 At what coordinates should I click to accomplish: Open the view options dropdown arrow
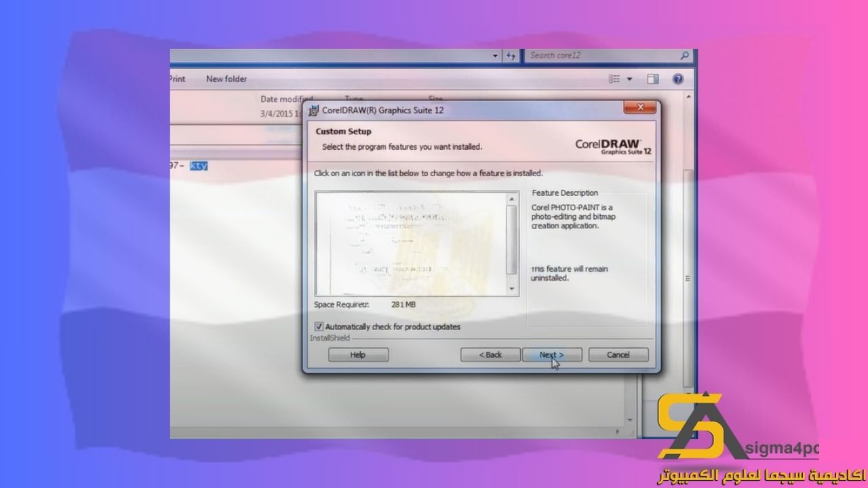629,79
